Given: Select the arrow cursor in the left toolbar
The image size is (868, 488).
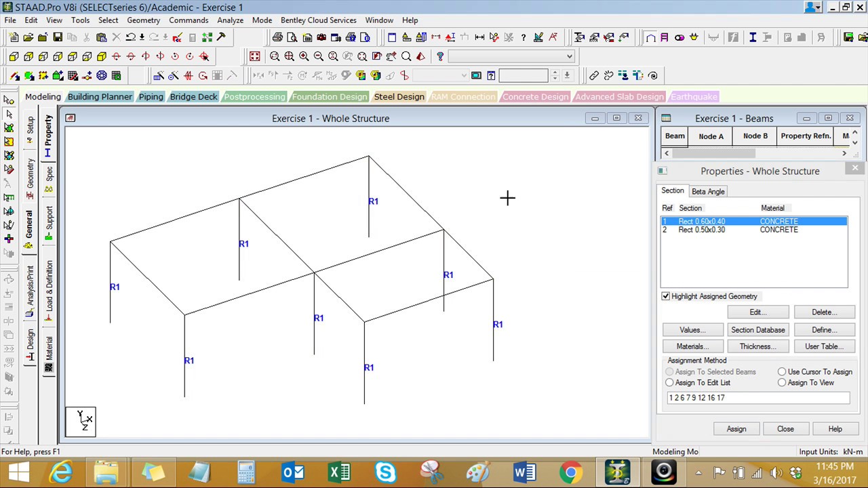Looking at the screenshot, I should click(9, 114).
